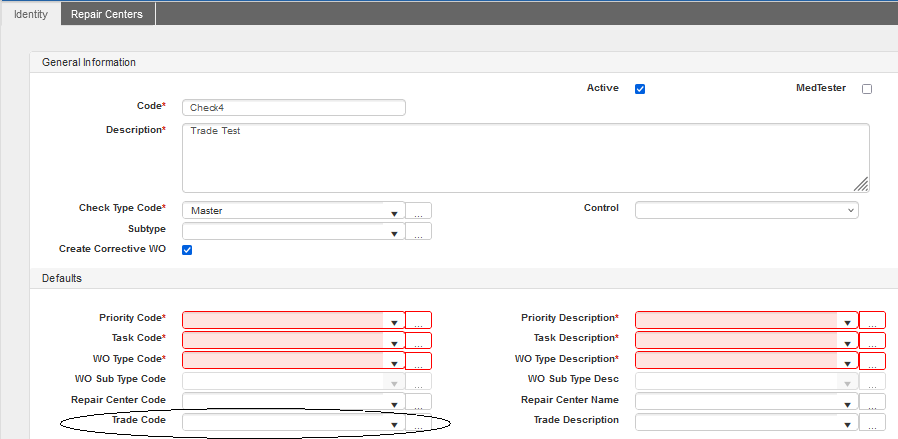This screenshot has width=898, height=439.
Task: Enable the MedTester checkbox
Action: click(x=867, y=89)
